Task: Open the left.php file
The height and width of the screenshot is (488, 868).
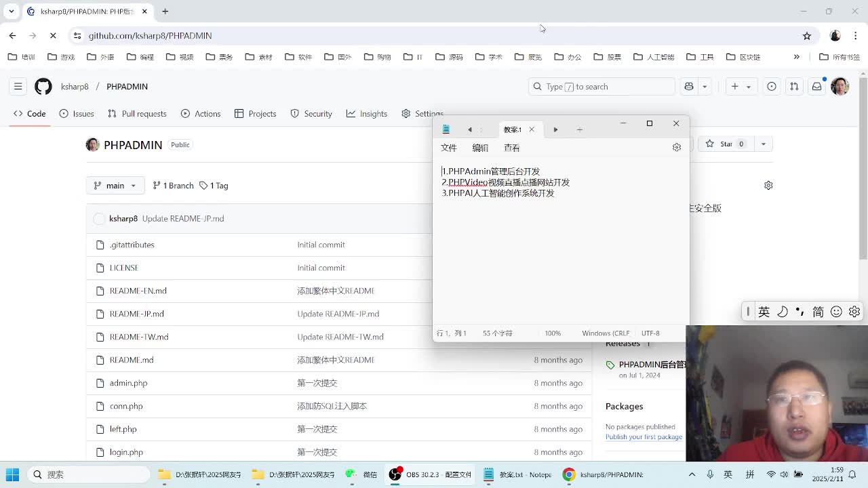Action: pos(123,429)
